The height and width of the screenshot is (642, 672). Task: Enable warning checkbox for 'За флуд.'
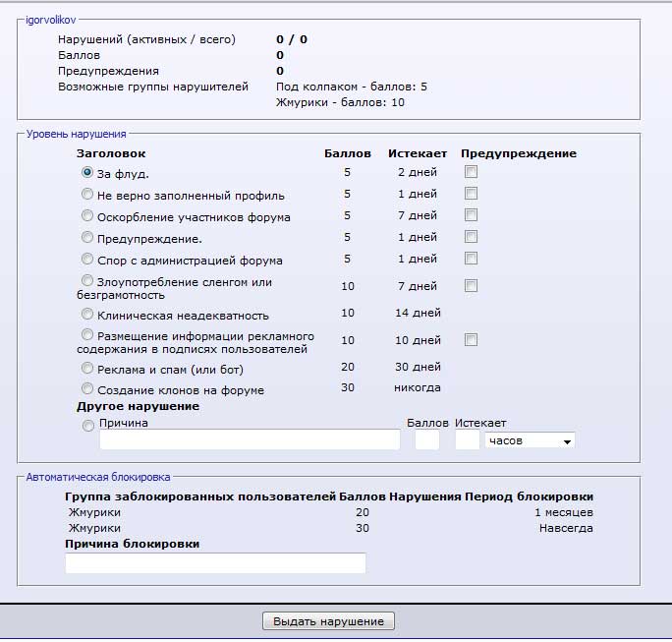471,172
